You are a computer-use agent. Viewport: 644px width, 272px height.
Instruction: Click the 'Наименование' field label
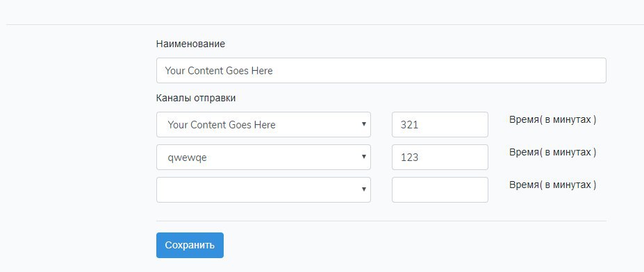point(190,44)
